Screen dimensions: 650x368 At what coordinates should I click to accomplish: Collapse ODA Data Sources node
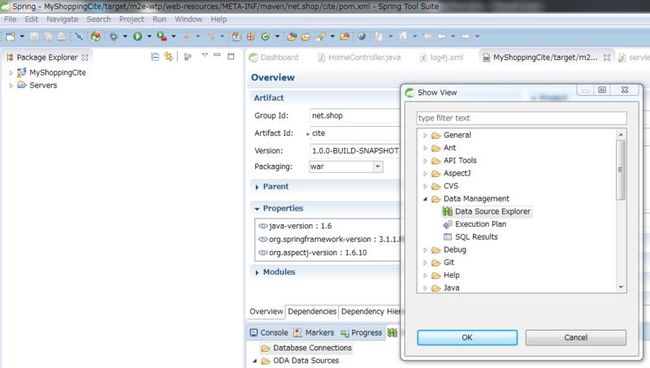pyautogui.click(x=255, y=361)
